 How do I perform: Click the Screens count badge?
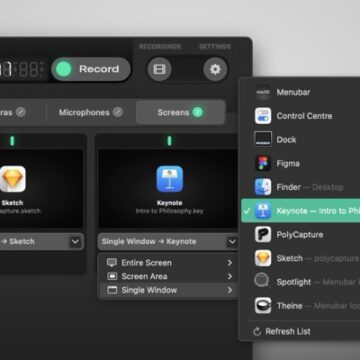pyautogui.click(x=197, y=112)
